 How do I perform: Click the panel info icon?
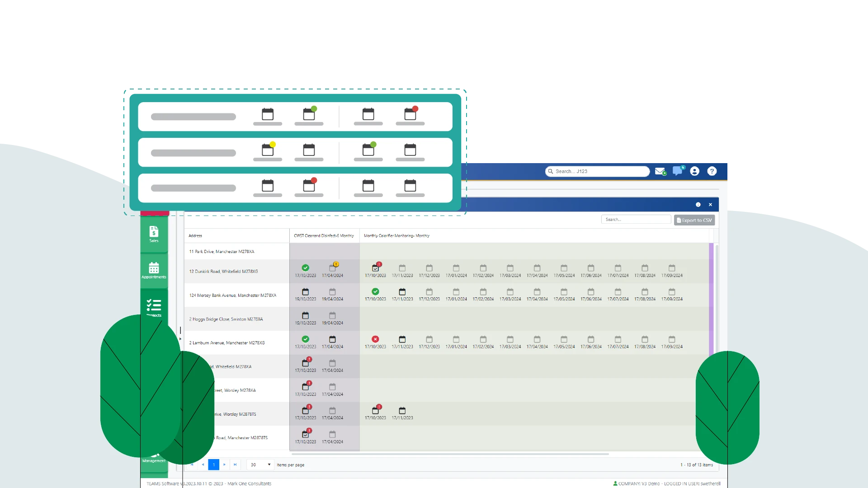tap(698, 205)
